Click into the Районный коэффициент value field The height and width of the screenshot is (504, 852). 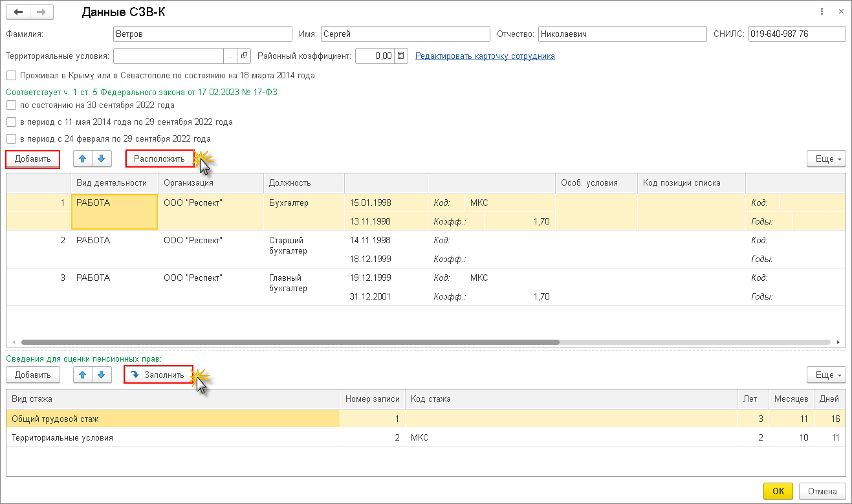(x=375, y=56)
